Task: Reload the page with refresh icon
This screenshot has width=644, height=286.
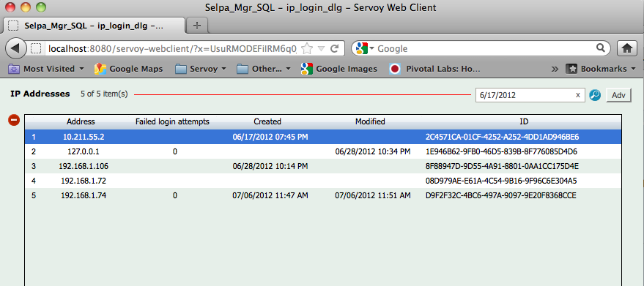Action: [334, 48]
